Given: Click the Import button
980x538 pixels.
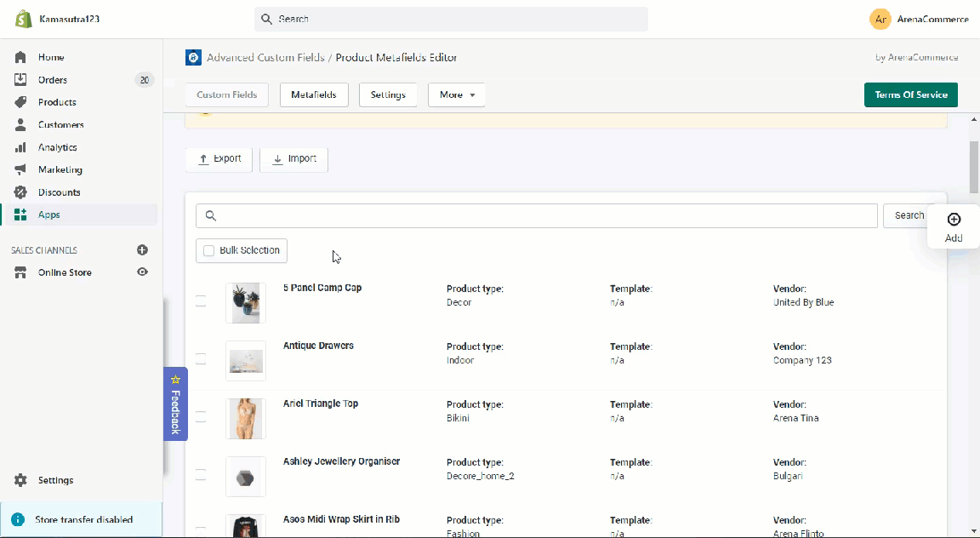Looking at the screenshot, I should [293, 159].
